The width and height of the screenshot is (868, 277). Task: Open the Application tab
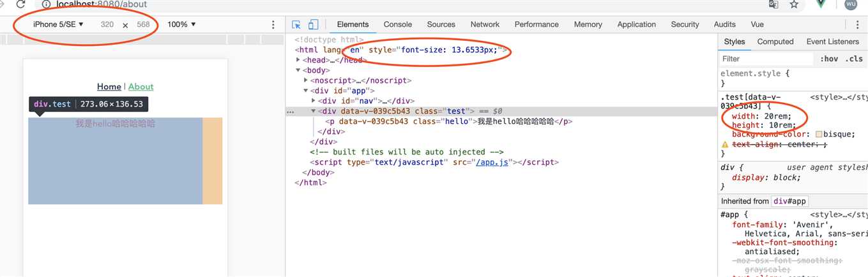pyautogui.click(x=637, y=24)
